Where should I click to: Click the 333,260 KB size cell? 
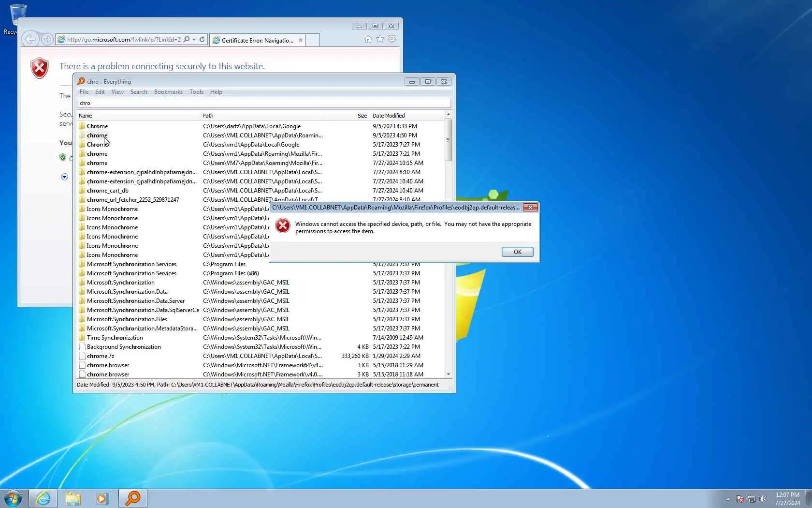pyautogui.click(x=355, y=356)
